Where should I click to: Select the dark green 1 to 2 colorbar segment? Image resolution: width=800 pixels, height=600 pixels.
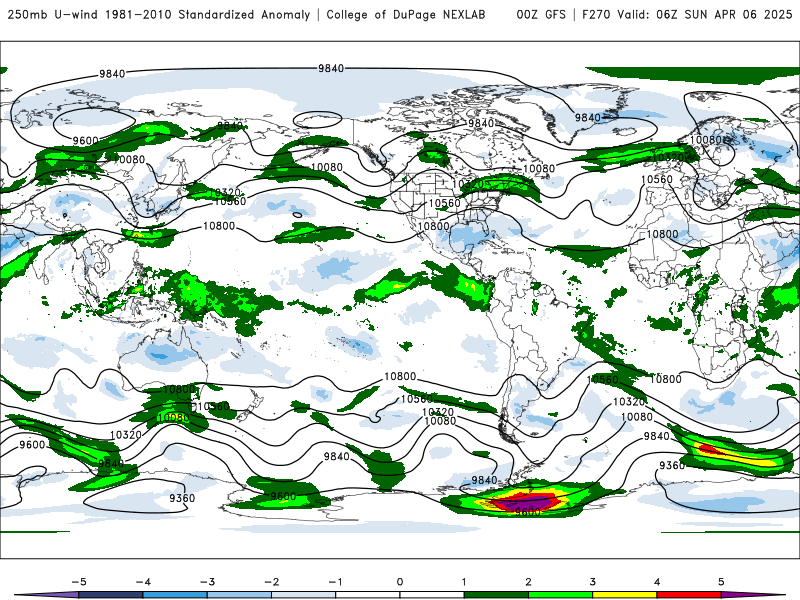496,595
